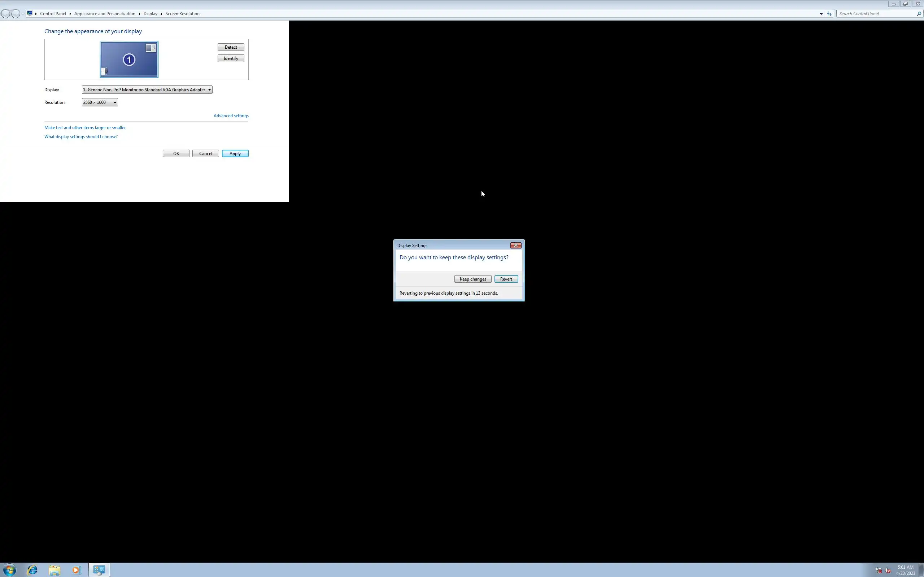
Task: Select the monitor 1 thumbnail
Action: (129, 60)
